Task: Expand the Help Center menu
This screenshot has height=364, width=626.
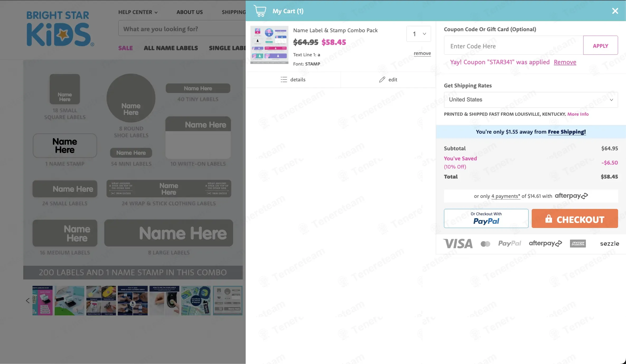Action: coord(138,12)
